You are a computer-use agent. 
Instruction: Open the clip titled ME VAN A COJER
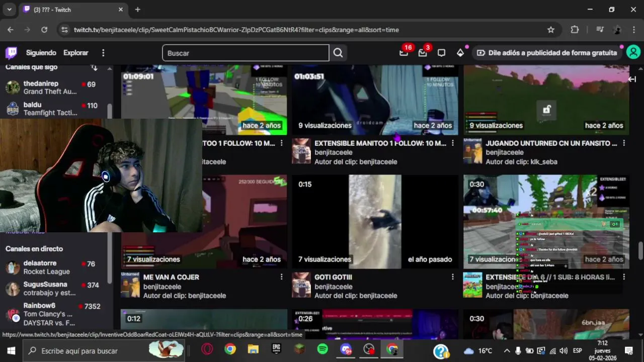coord(171,277)
